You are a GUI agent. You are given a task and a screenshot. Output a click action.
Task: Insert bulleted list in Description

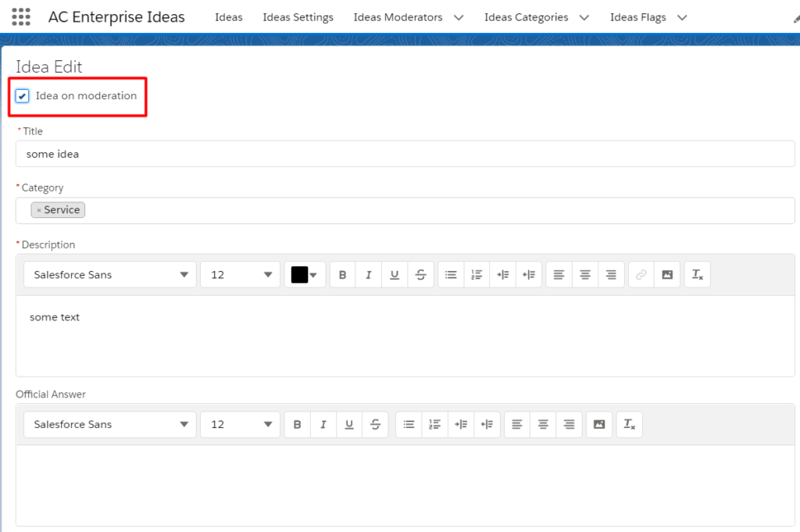[x=451, y=274]
